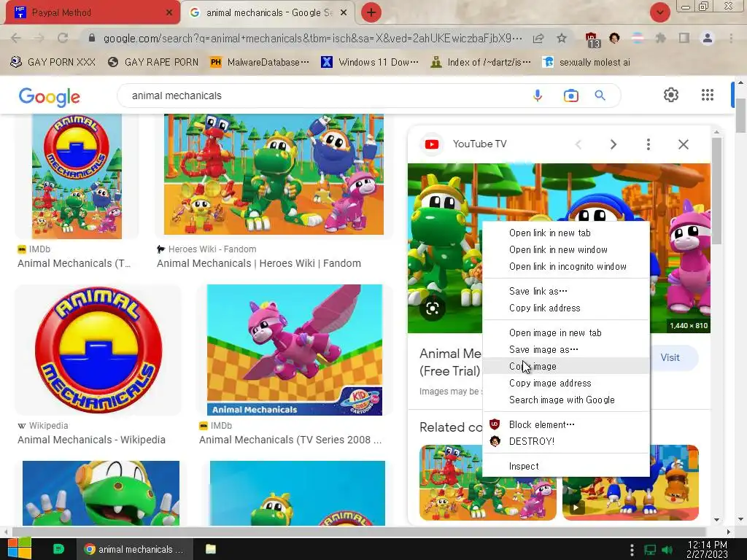Viewport: 747px width, 560px height.
Task: Open the striped flag extension icon
Action: tap(638, 38)
